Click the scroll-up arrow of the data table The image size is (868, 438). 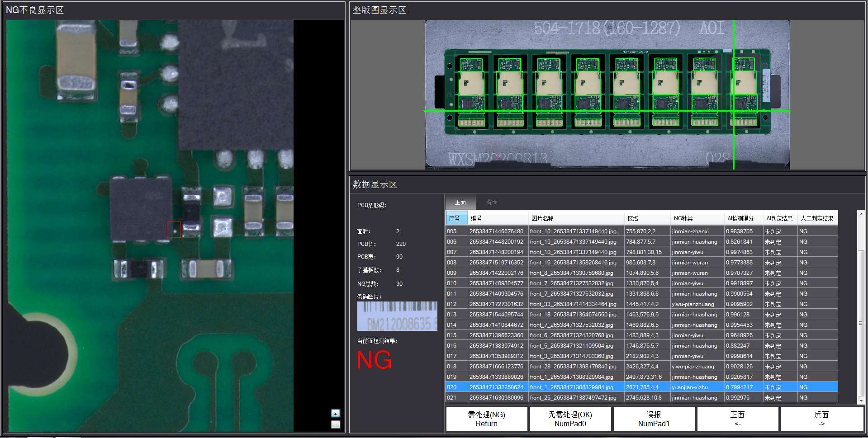(x=861, y=214)
